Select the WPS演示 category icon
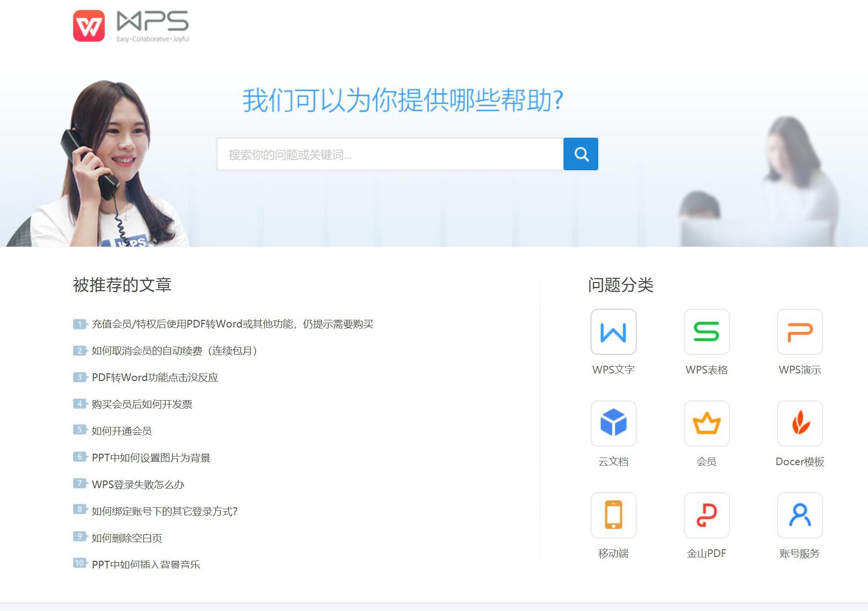The height and width of the screenshot is (611, 868). pyautogui.click(x=799, y=332)
